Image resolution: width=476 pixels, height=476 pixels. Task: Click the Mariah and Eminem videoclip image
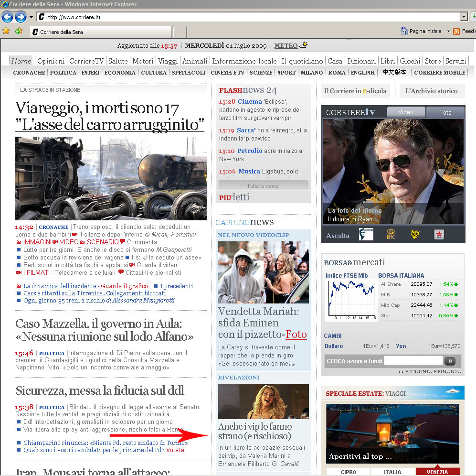(263, 272)
